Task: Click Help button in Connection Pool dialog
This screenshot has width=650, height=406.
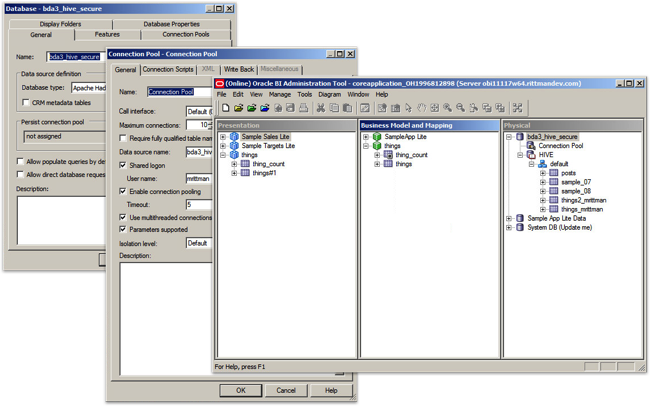Action: pyautogui.click(x=331, y=390)
